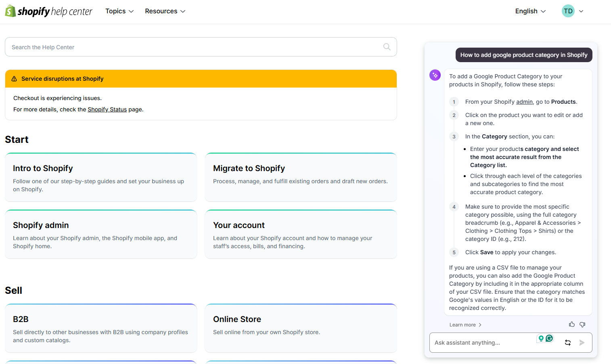The height and width of the screenshot is (364, 611).
Task: Open the Migrate to Shopify card
Action: 301,177
